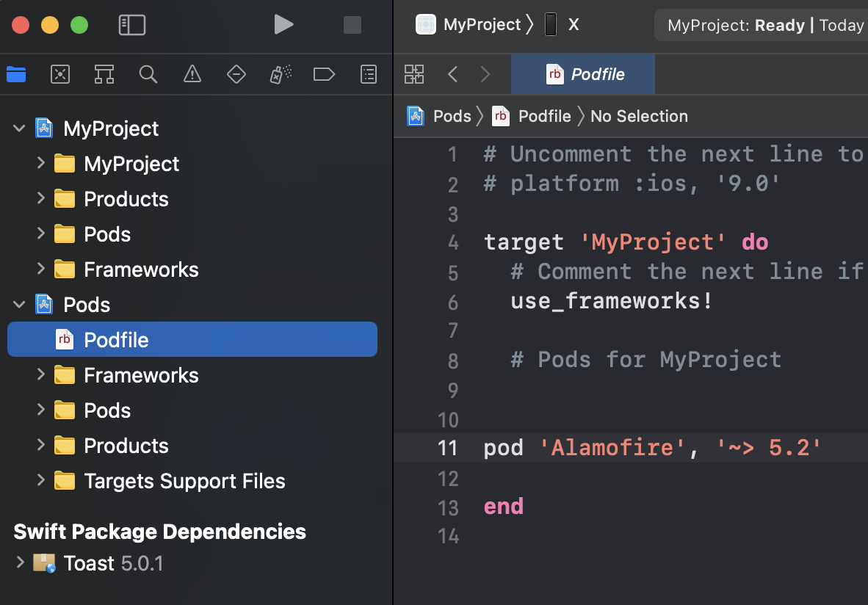The width and height of the screenshot is (868, 605).
Task: Collapse the Pods project root
Action: pos(19,305)
